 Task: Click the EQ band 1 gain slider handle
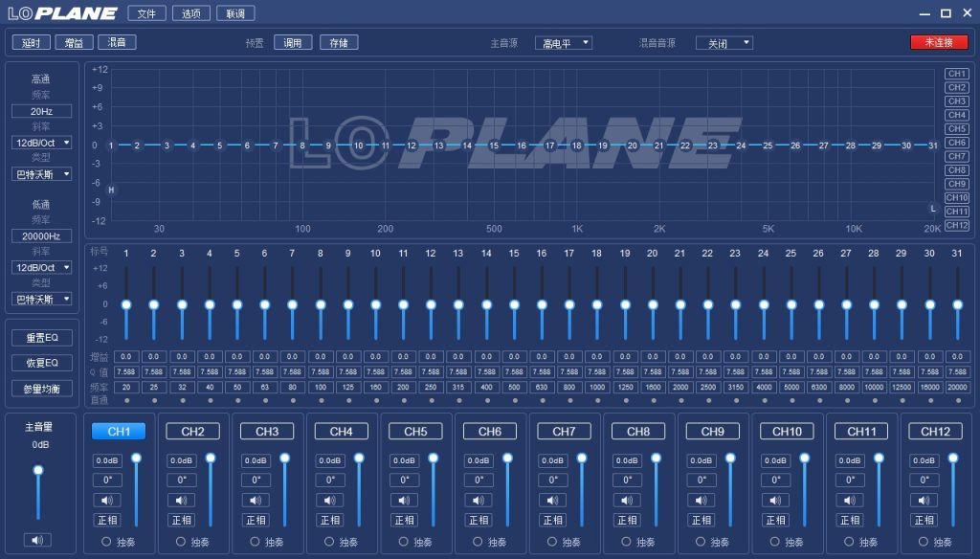pos(126,304)
